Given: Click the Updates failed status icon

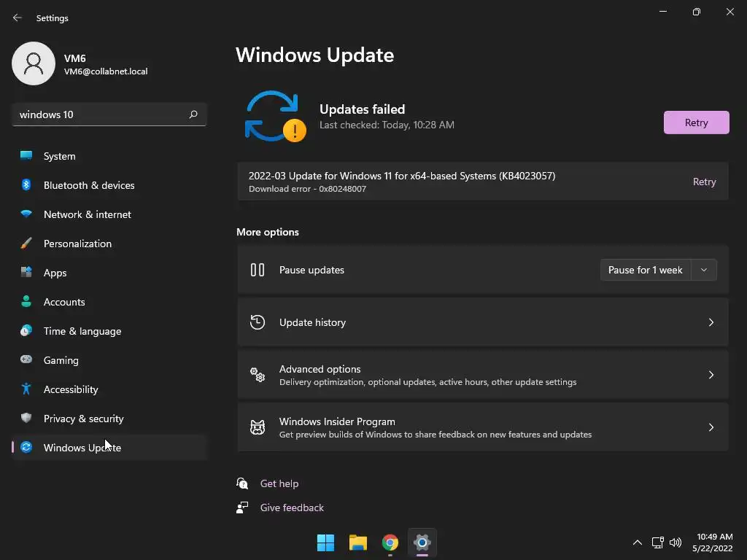Looking at the screenshot, I should 275,116.
